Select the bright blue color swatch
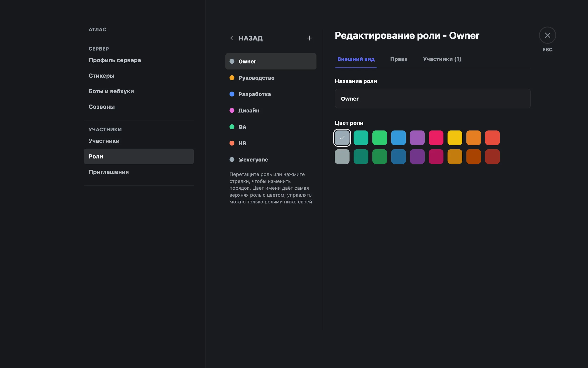This screenshot has height=368, width=588. (398, 138)
